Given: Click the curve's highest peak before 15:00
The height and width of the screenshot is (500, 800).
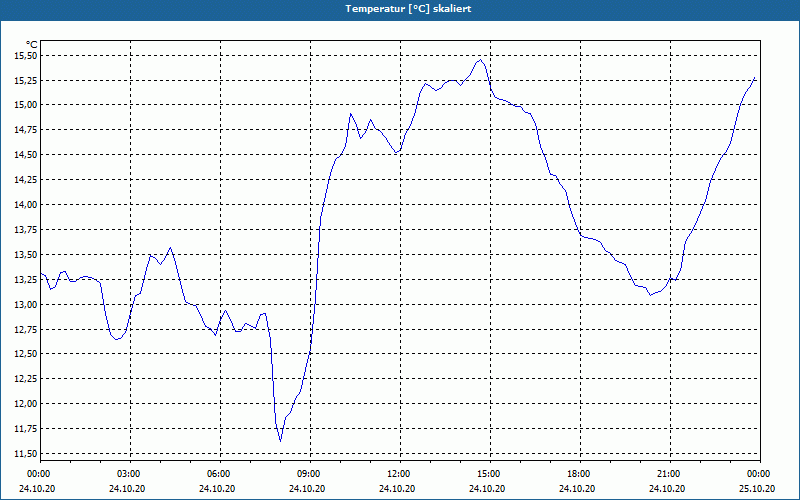Looking at the screenshot, I should (480, 60).
